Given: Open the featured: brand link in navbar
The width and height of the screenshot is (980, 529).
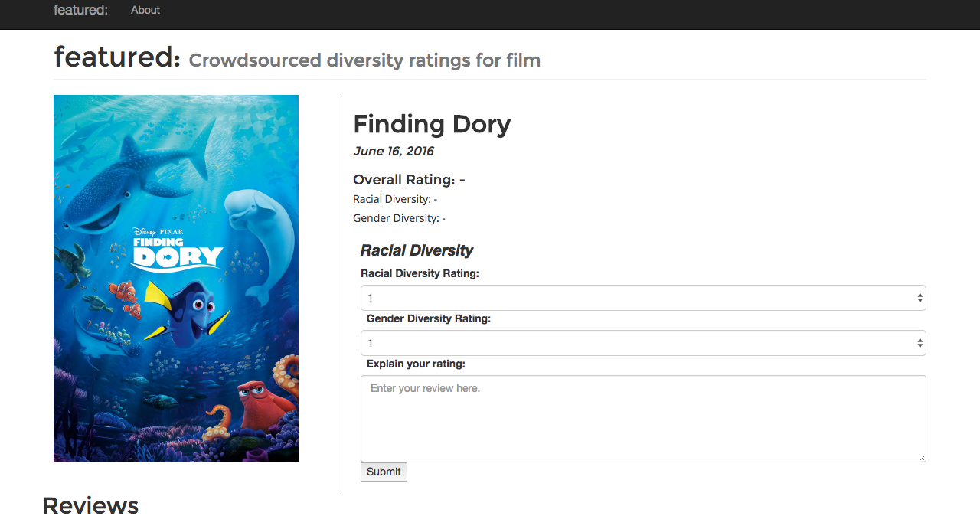Looking at the screenshot, I should [x=80, y=10].
